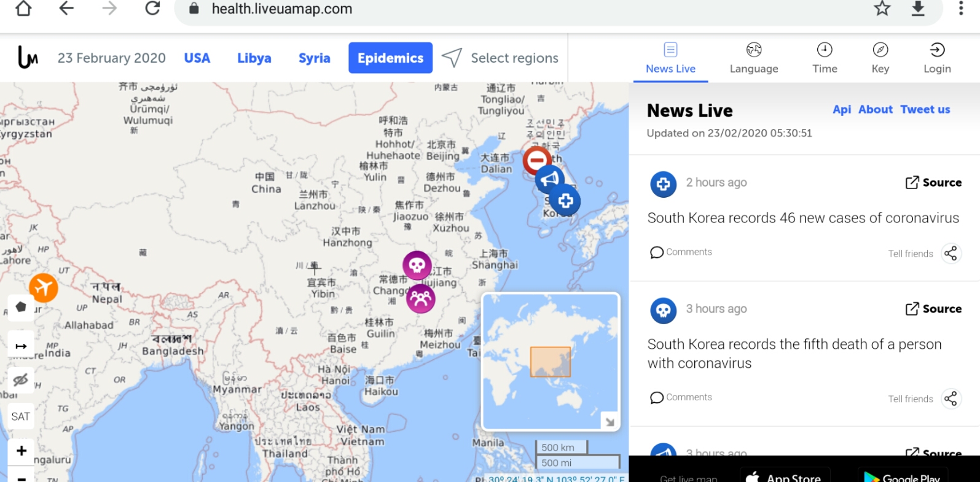
Task: Read South Korea records 46 new cases headline
Action: point(803,218)
